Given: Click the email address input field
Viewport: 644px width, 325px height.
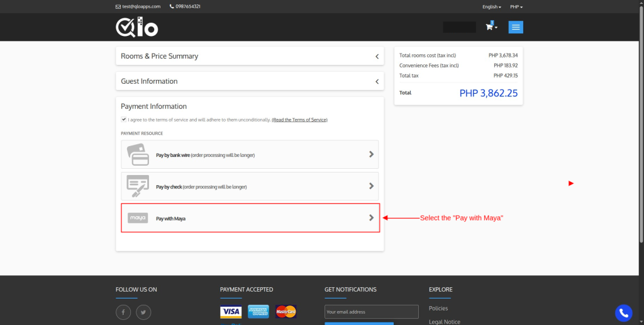Looking at the screenshot, I should coord(371,312).
